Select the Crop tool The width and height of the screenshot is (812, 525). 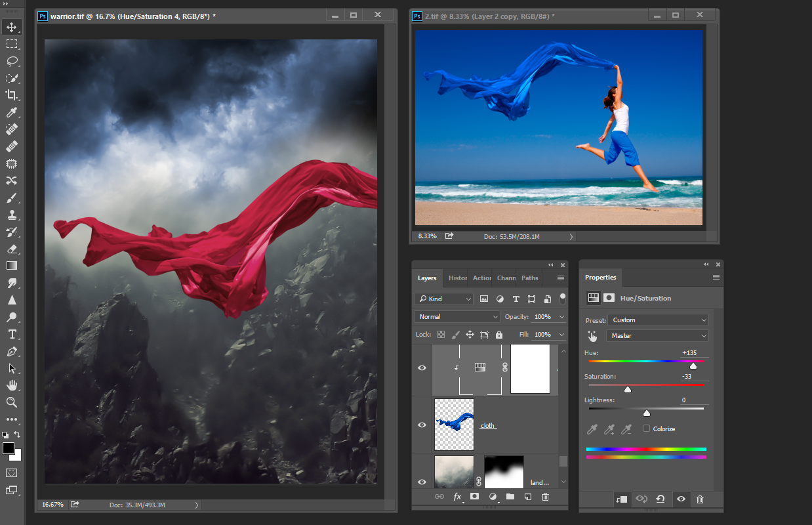point(12,95)
